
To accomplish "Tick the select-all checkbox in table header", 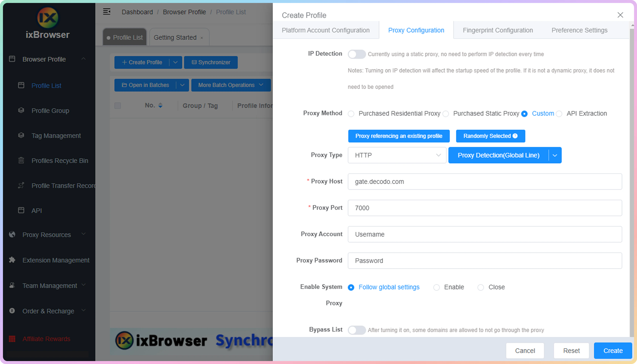I will [x=118, y=106].
